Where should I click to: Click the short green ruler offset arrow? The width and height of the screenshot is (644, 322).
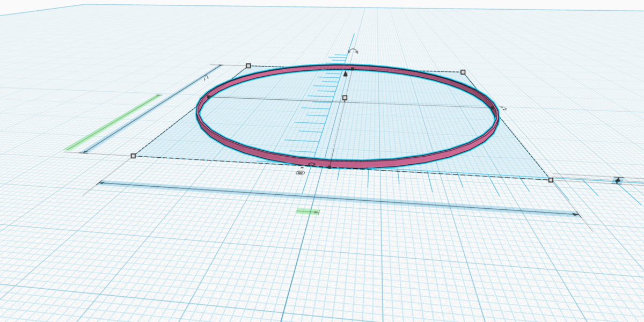(308, 212)
